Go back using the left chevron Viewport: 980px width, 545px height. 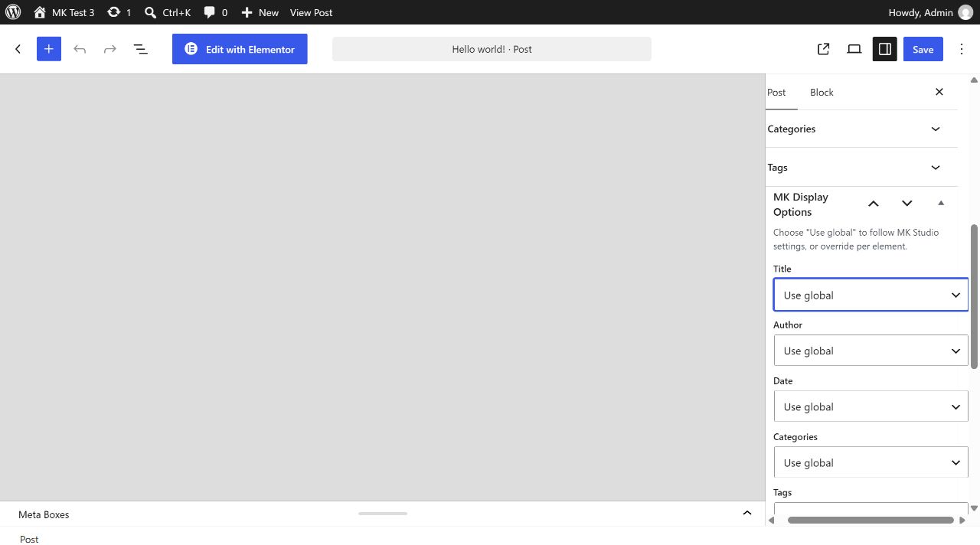(x=18, y=49)
